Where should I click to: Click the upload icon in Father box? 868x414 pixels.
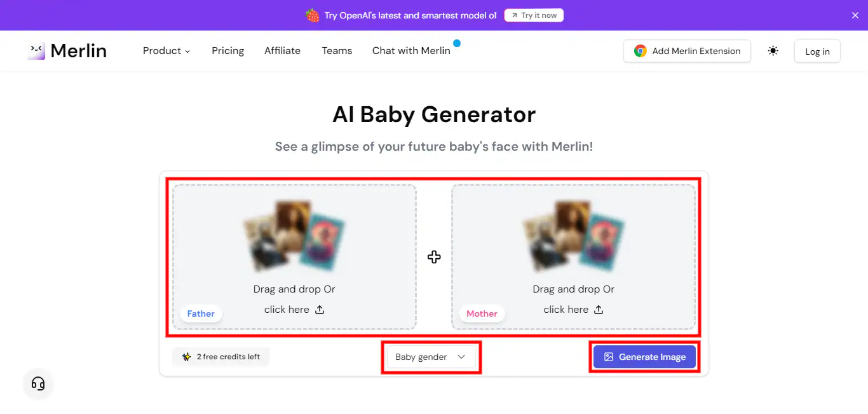(x=320, y=310)
